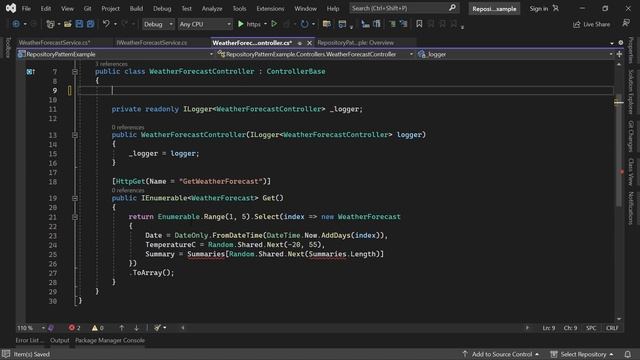Click the hot reload restart icon
The height and width of the screenshot is (360, 640).
(x=304, y=24)
